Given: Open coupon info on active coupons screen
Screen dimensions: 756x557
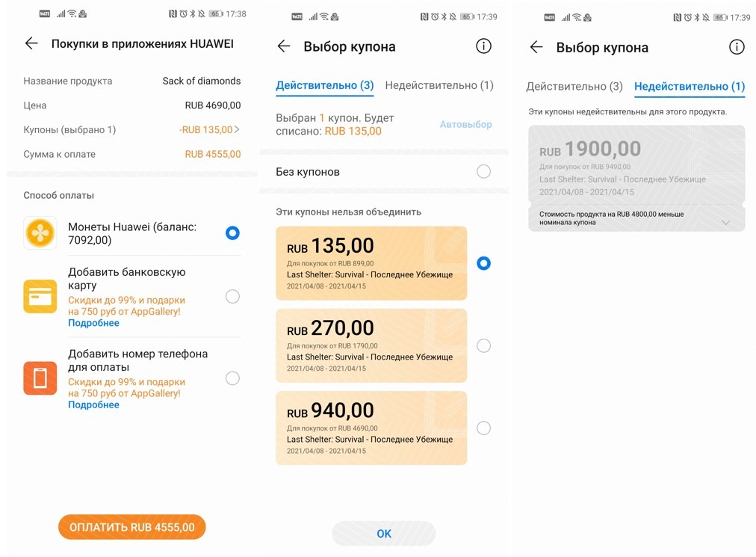Looking at the screenshot, I should tap(483, 46).
